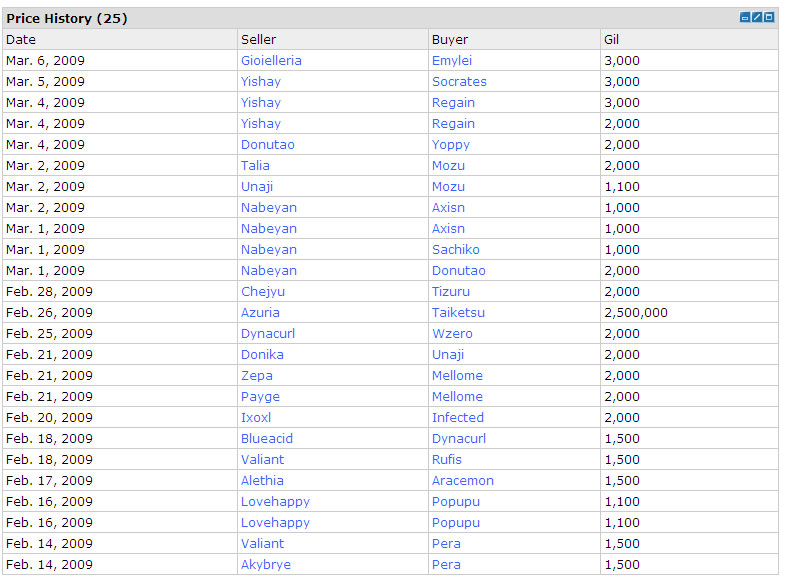Click buyer Yoppy link
The height and width of the screenshot is (581, 786).
point(450,144)
